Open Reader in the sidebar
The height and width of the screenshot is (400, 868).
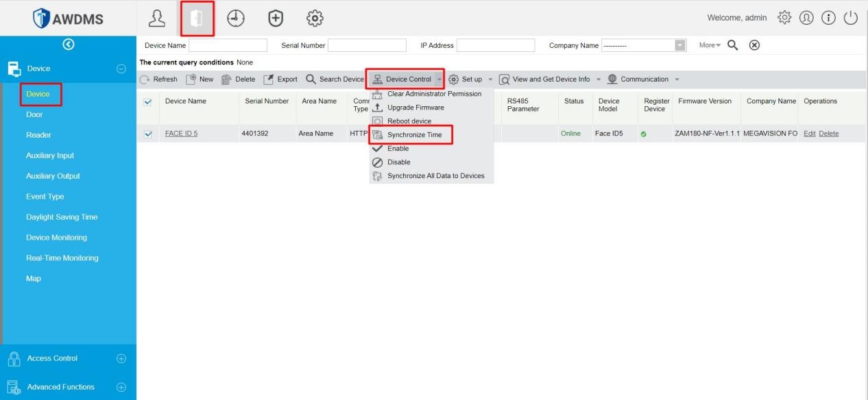click(x=38, y=135)
